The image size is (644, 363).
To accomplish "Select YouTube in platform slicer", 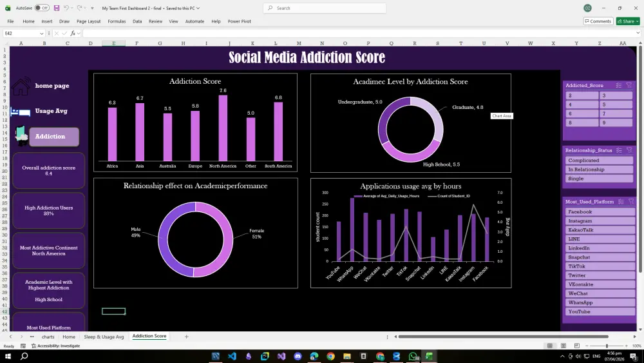I will 600,311.
